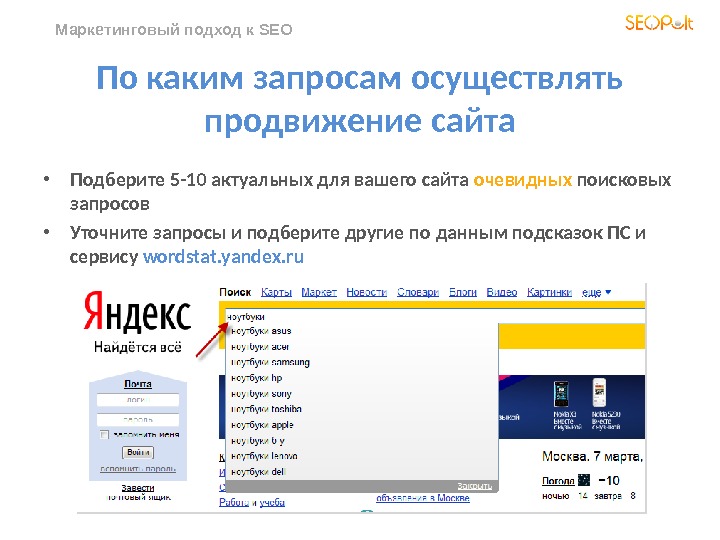Open the Новости tab
Screen dimensions: 720x540
pos(366,292)
